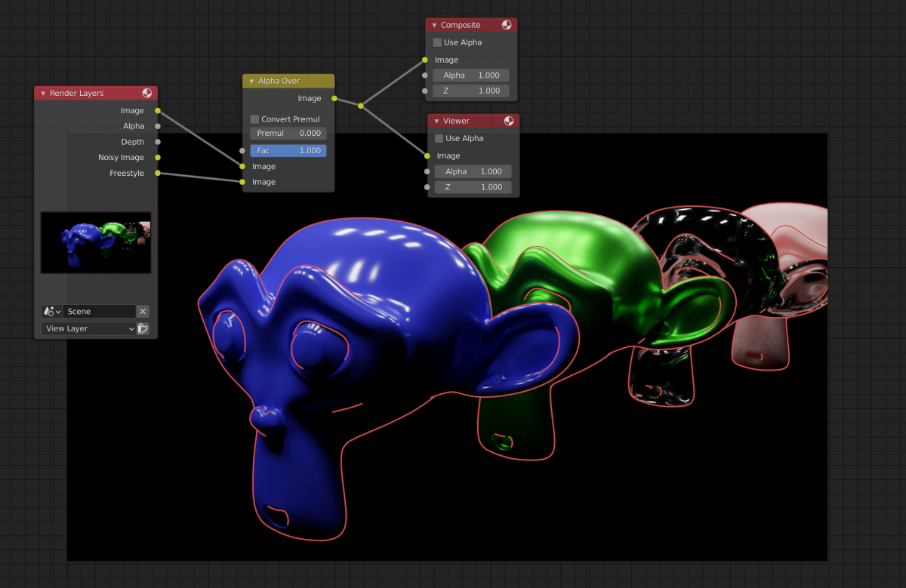The image size is (906, 588).
Task: Open the View Layer dropdown
Action: pyautogui.click(x=87, y=328)
